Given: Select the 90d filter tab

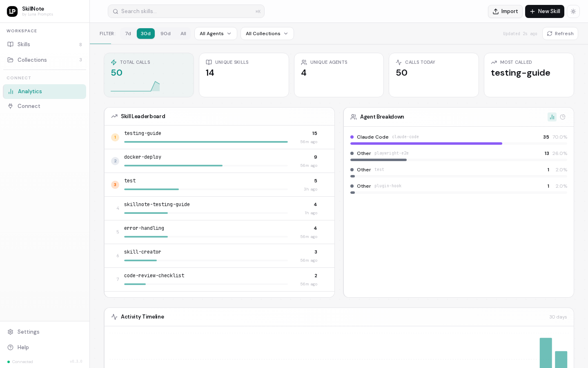Looking at the screenshot, I should point(165,34).
